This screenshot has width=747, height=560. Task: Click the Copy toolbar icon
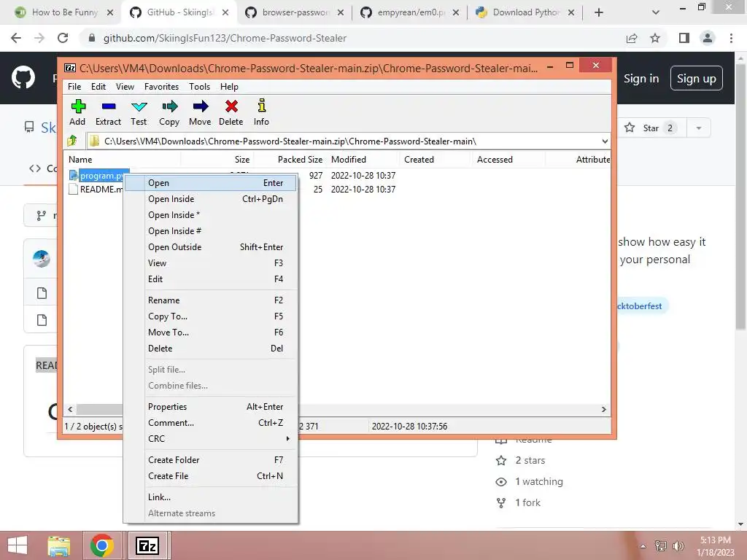169,112
